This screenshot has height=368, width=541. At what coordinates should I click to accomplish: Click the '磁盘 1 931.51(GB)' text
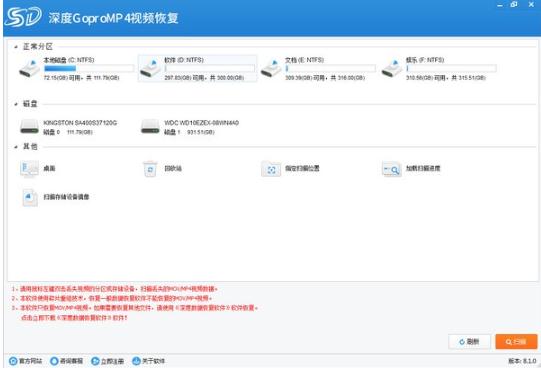tap(189, 132)
